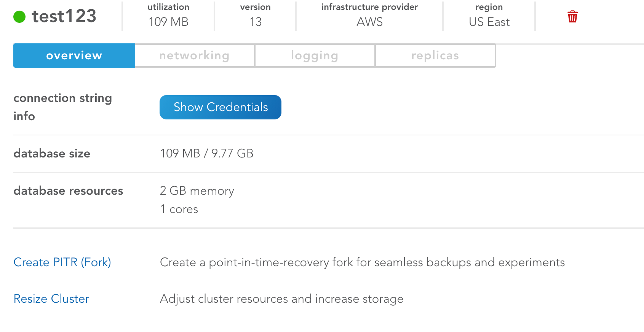Open the logging tab
The height and width of the screenshot is (332, 644).
315,56
